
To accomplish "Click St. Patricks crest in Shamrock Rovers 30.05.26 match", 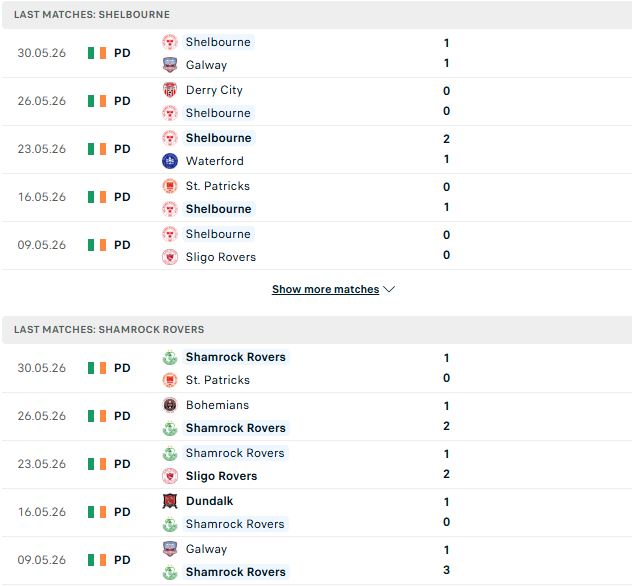I will tap(170, 380).
